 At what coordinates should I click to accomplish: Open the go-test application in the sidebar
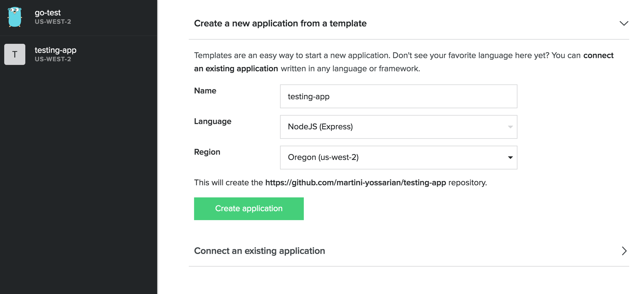tap(48, 13)
